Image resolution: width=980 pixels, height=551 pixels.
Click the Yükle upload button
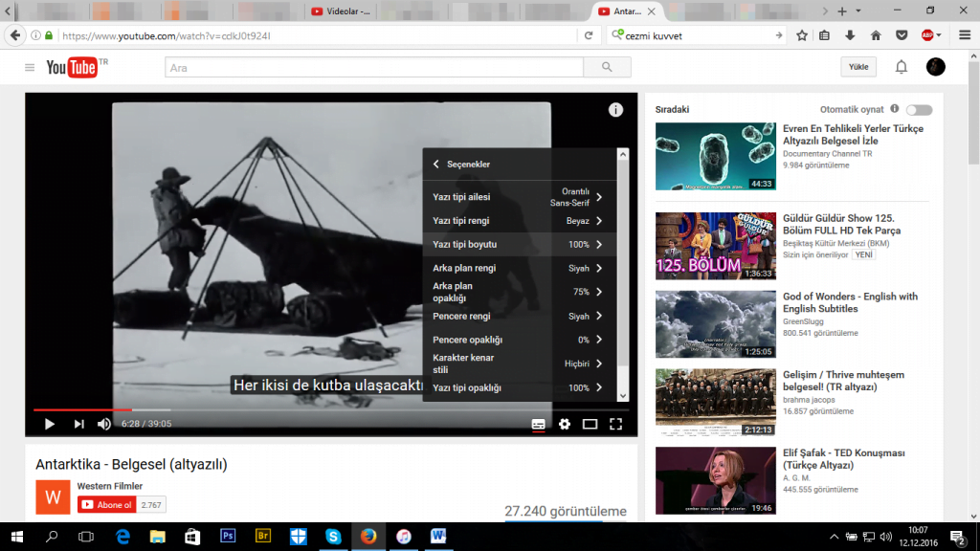pos(858,67)
